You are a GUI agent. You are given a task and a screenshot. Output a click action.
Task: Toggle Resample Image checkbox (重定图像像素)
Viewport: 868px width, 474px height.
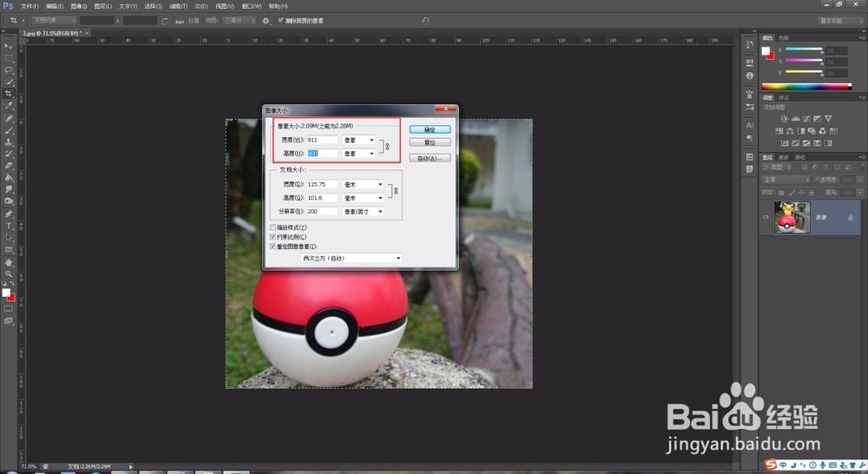pos(273,247)
